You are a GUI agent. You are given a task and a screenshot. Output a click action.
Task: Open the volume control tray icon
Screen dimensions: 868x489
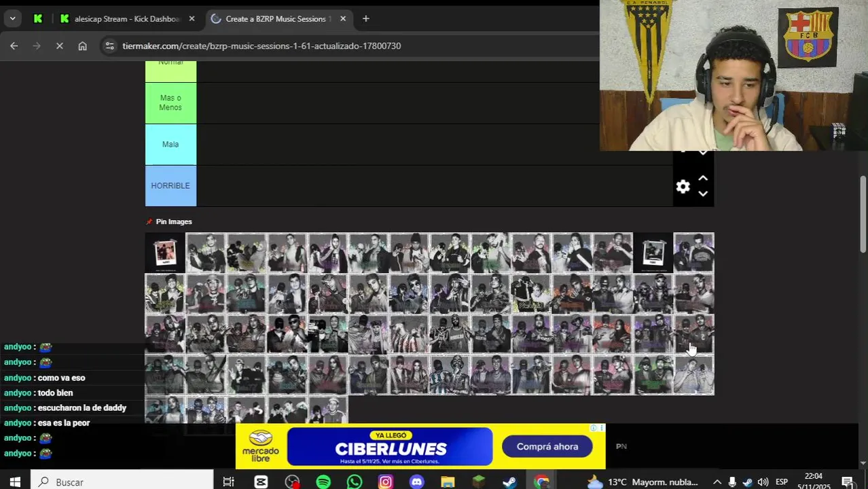(763, 482)
